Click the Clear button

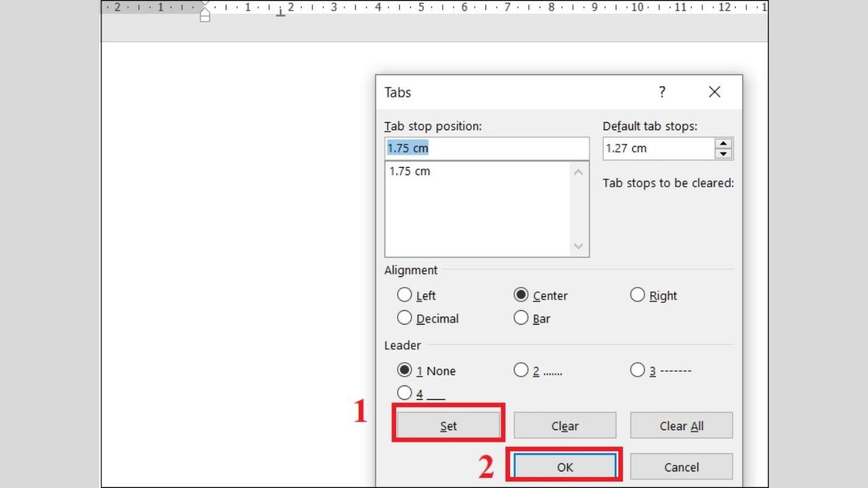pos(564,425)
